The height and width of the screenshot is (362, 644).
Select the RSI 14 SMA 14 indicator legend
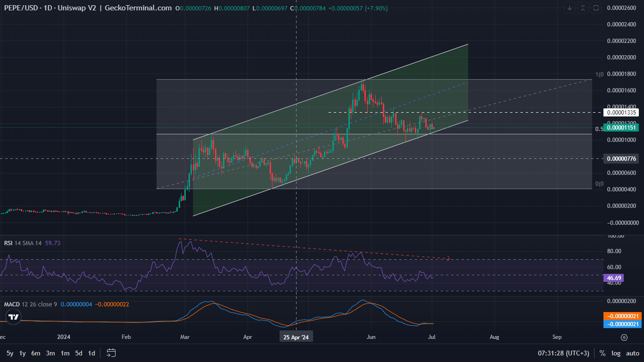click(x=23, y=243)
